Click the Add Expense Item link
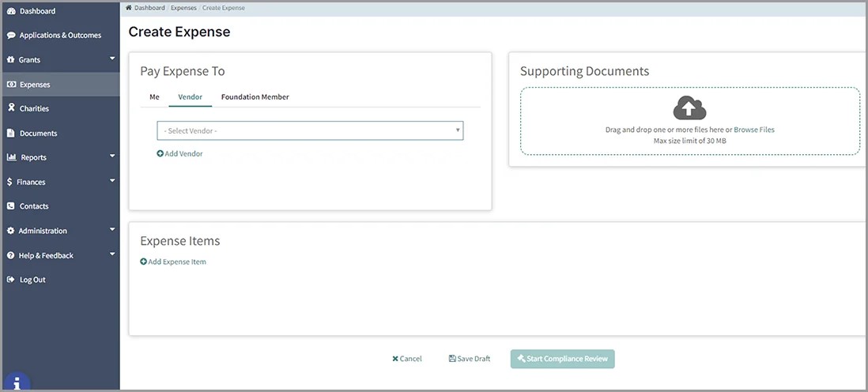This screenshot has height=392, width=868. coord(173,262)
